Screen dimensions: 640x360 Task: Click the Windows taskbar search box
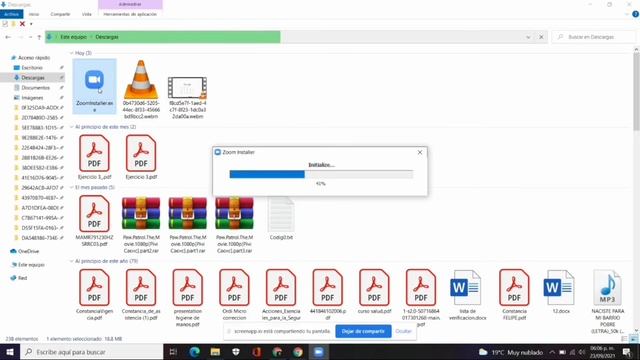pos(92,352)
